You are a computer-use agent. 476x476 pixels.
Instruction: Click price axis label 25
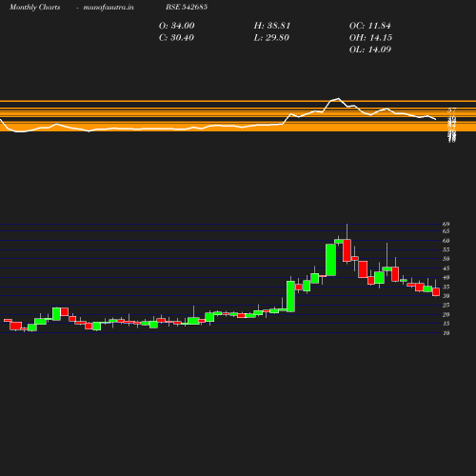446,306
